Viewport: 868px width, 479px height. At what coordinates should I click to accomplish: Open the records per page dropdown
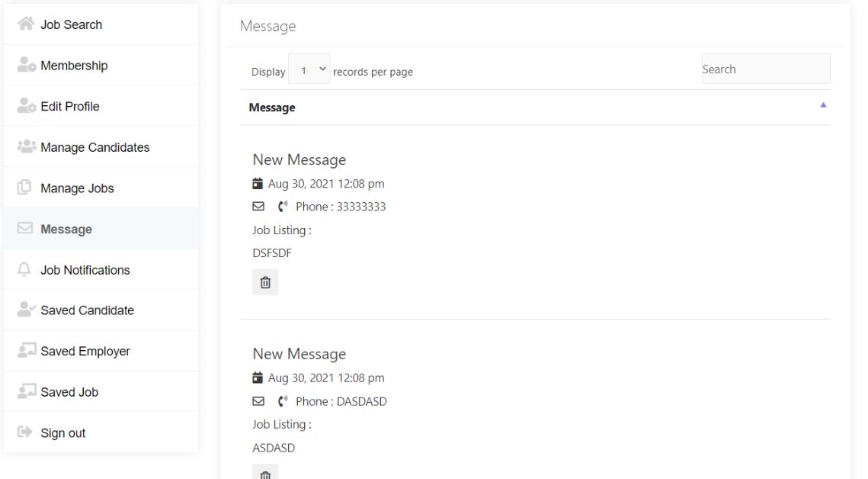click(309, 70)
